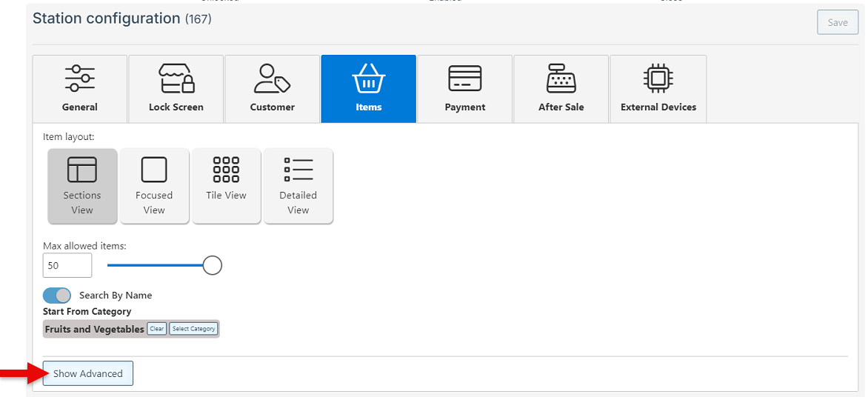Click the Max allowed items number field
Screen dimensions: 868x397
pyautogui.click(x=67, y=265)
